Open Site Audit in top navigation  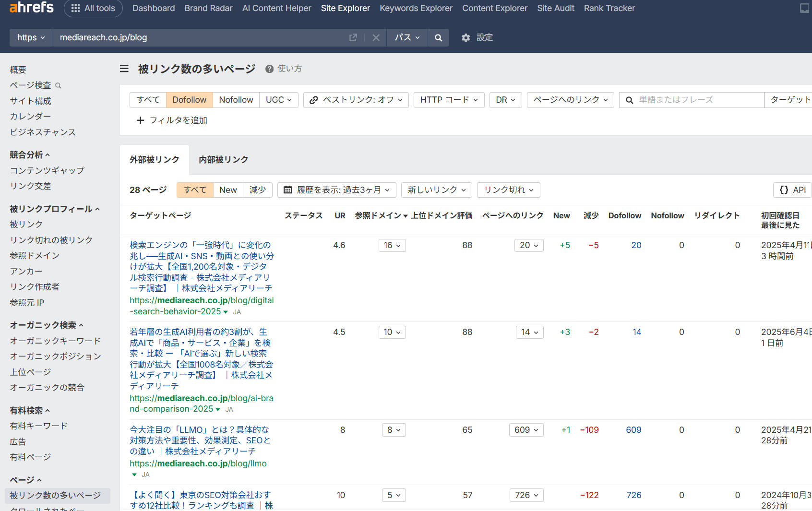point(556,8)
